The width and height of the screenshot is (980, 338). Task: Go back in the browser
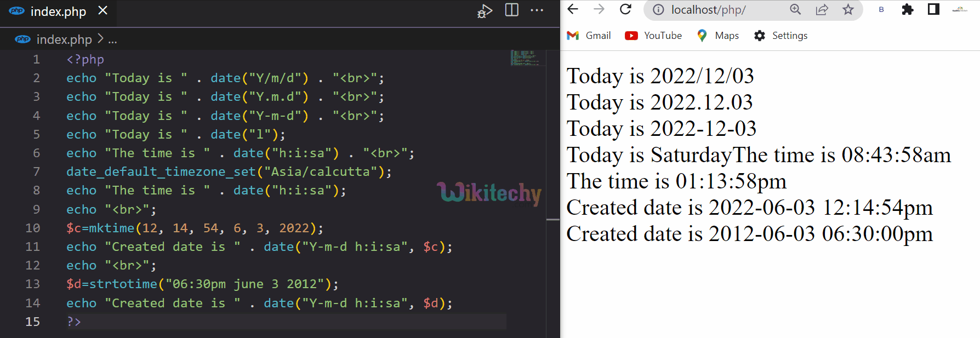point(573,9)
